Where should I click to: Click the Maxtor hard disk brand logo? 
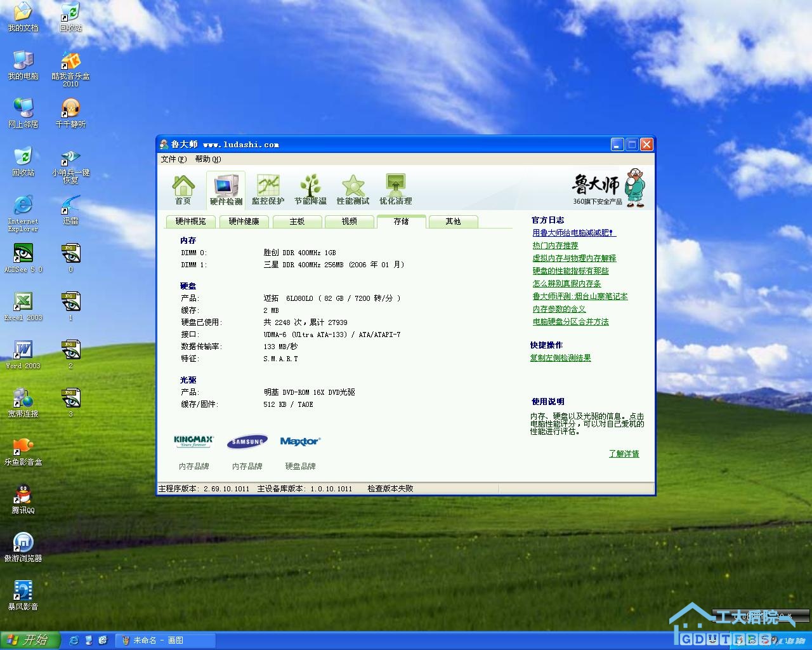pyautogui.click(x=300, y=441)
